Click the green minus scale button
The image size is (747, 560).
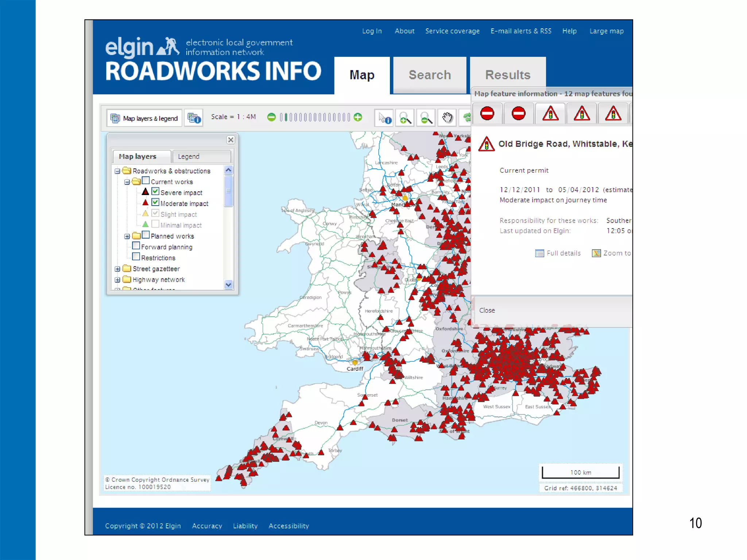tap(271, 117)
